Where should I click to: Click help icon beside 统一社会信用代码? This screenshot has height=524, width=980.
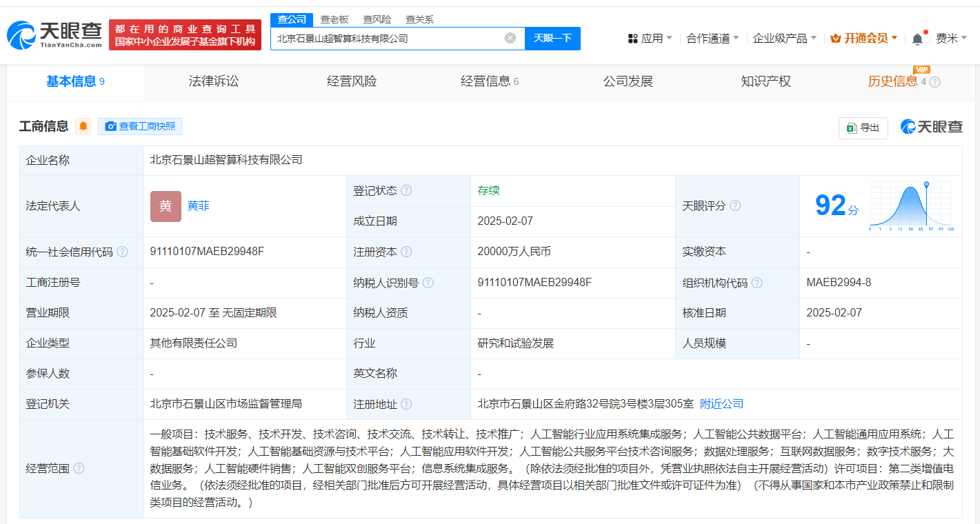coord(122,252)
